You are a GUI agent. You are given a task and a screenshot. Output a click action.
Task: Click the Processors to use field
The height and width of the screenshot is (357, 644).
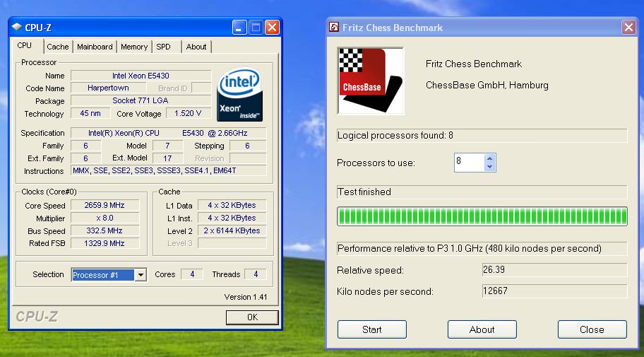(x=469, y=163)
